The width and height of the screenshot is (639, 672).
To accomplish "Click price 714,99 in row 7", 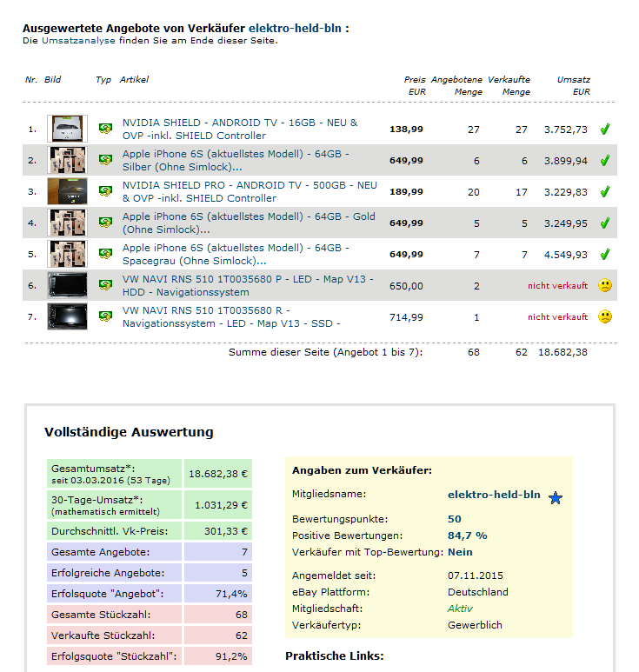I will (406, 317).
